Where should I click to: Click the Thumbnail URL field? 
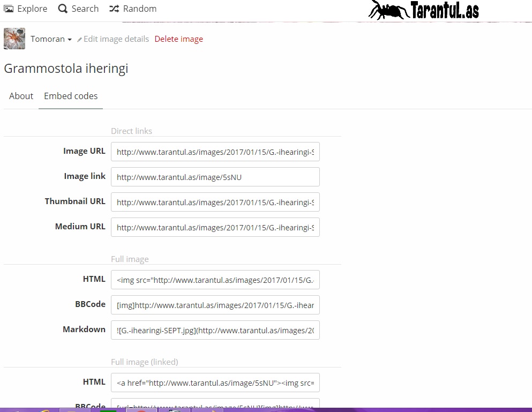215,202
